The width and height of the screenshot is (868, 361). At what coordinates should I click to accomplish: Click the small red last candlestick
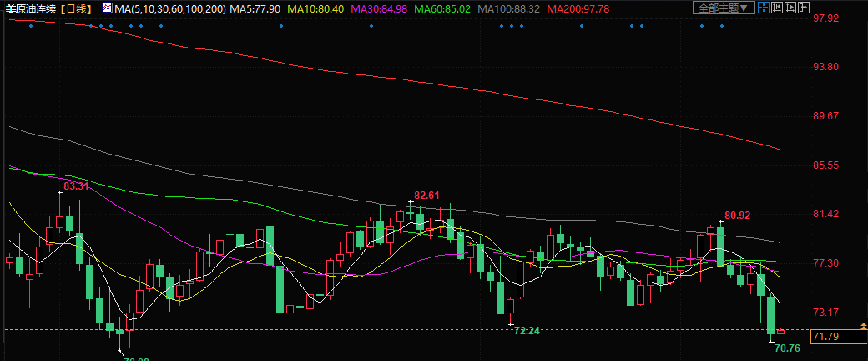(780, 332)
